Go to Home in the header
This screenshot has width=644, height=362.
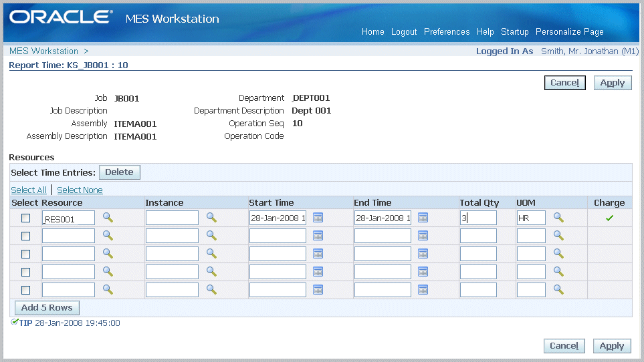[373, 32]
